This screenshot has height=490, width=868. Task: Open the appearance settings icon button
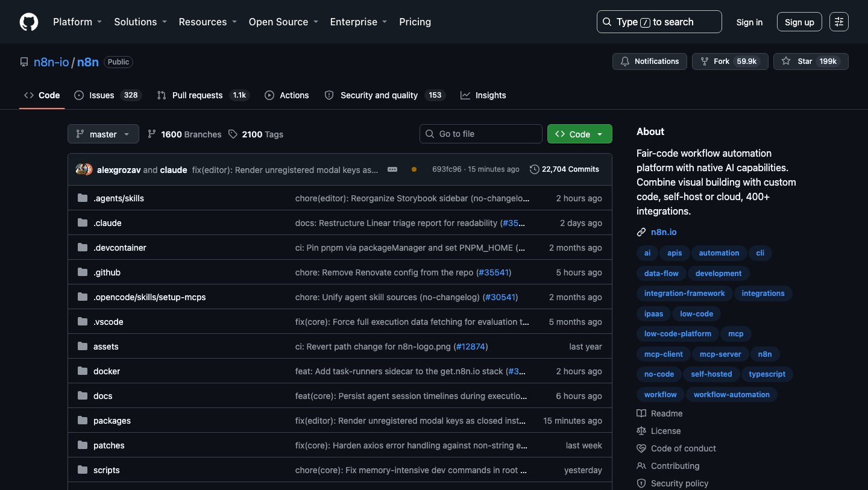838,22
